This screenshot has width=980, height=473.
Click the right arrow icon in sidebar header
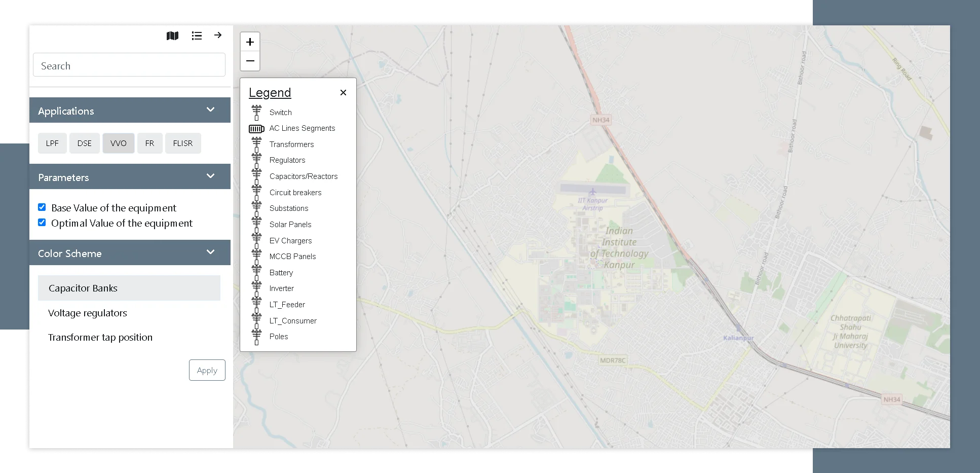(218, 35)
